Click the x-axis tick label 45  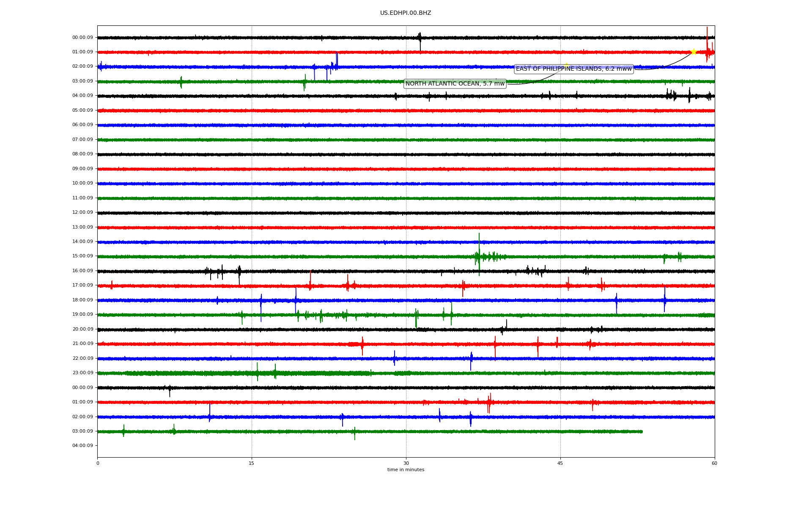click(x=560, y=463)
